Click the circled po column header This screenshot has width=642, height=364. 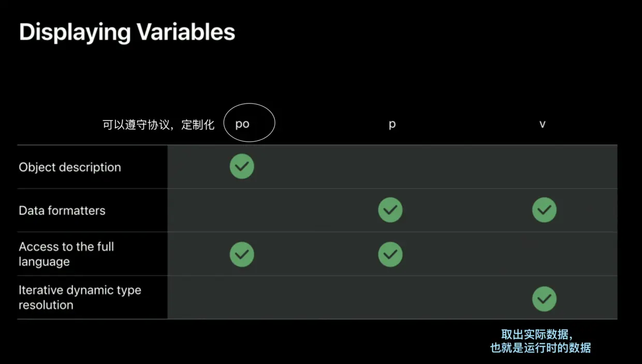click(242, 124)
